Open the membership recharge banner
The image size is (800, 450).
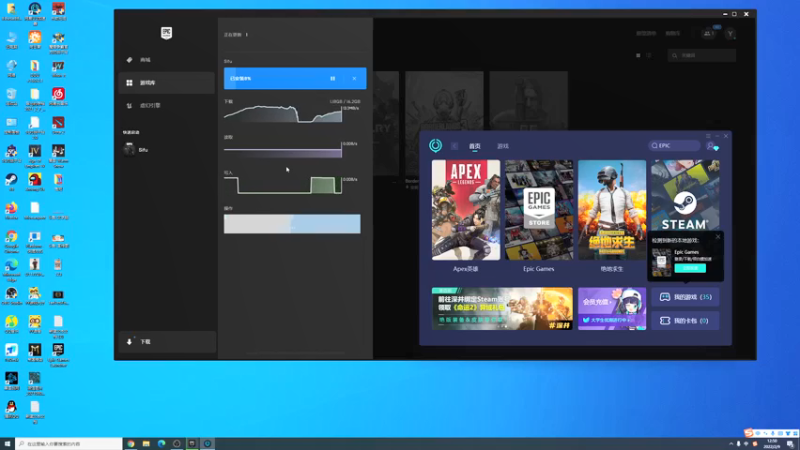coord(612,309)
